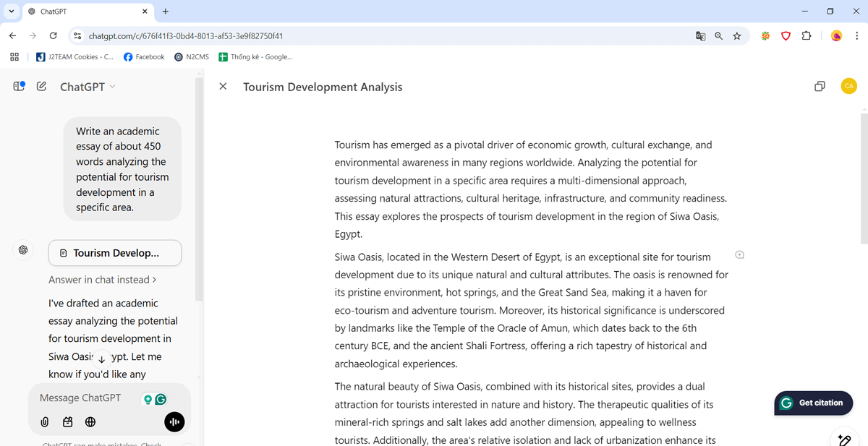The height and width of the screenshot is (446, 868).
Task: Toggle bookmark star for this page
Action: click(737, 36)
